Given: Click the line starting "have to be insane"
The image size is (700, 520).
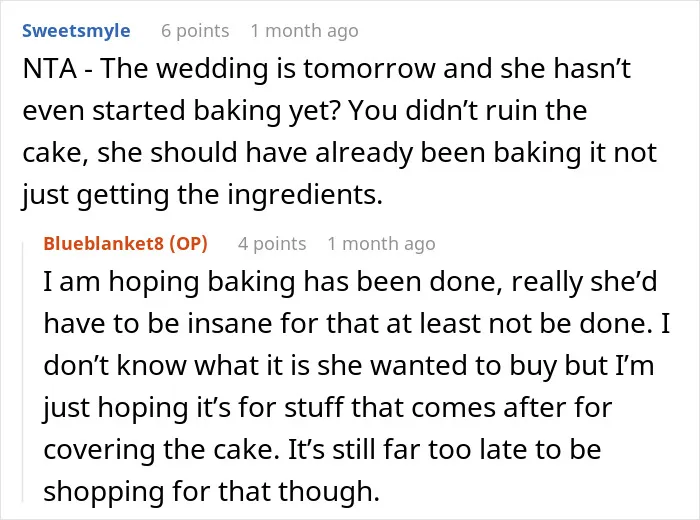Looking at the screenshot, I should click(x=357, y=324).
